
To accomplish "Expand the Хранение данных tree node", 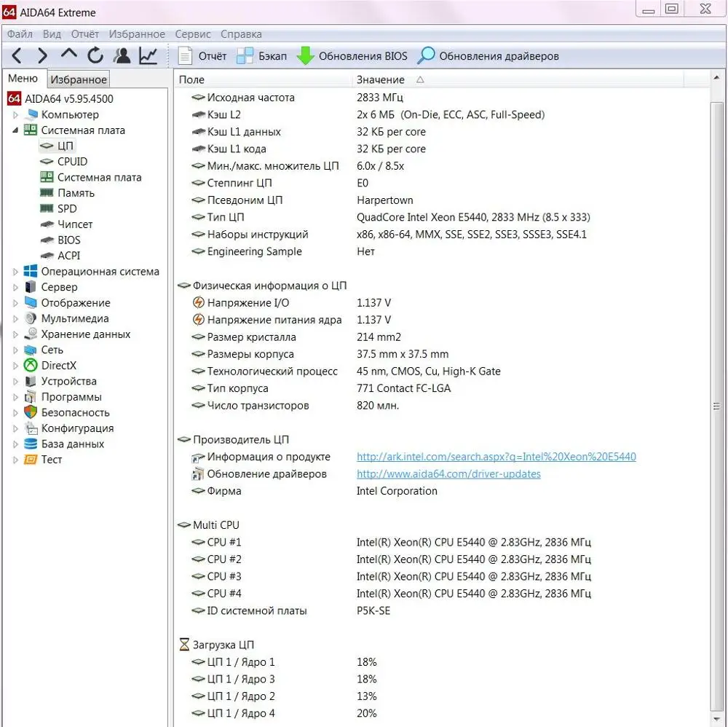I will coord(15,334).
